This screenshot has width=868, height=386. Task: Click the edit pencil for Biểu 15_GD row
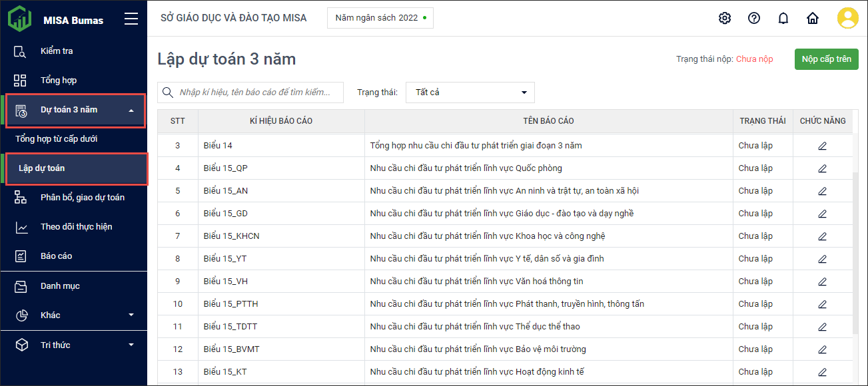pos(822,214)
